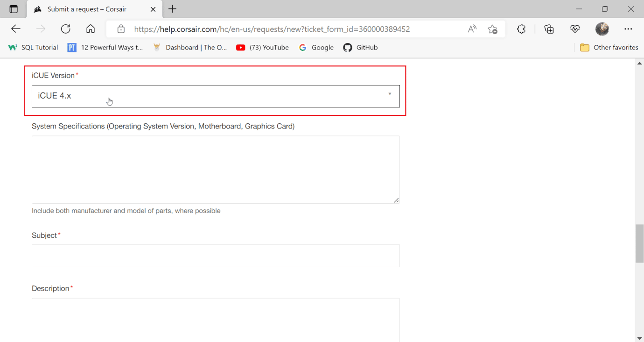Image resolution: width=644 pixels, height=342 pixels.
Task: Activate Read aloud in address bar
Action: tap(472, 29)
